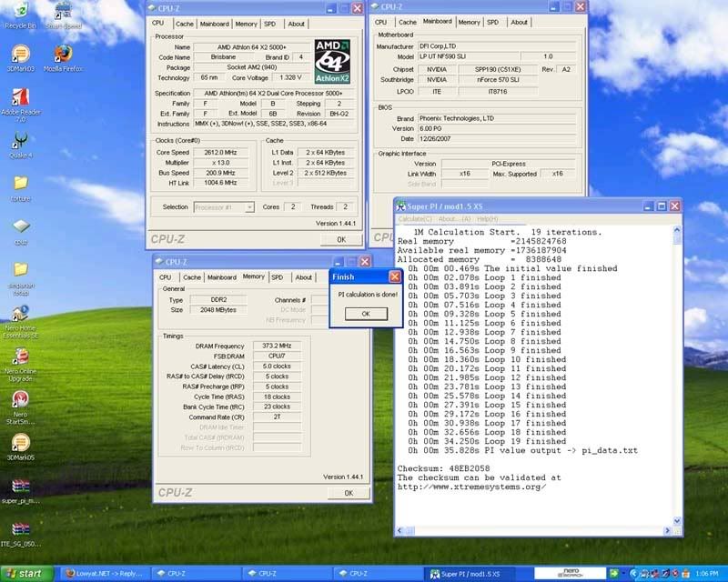Image resolution: width=728 pixels, height=582 pixels.
Task: Open the 3DMark03 desktop shortcut
Action: point(19,56)
